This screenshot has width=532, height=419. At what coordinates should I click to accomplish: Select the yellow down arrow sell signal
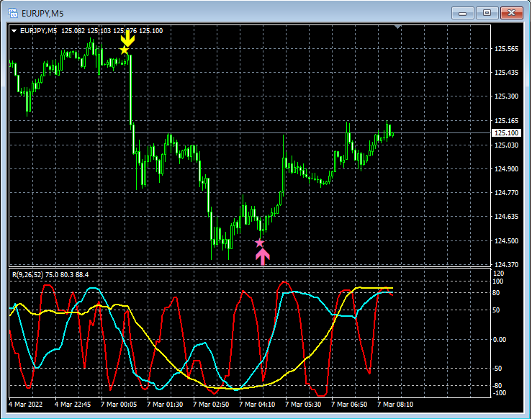(x=127, y=38)
